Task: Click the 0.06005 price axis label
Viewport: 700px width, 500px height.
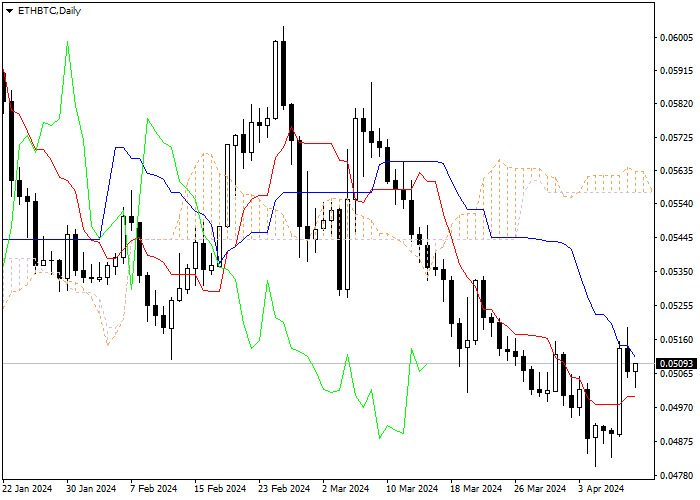Action: (677, 38)
